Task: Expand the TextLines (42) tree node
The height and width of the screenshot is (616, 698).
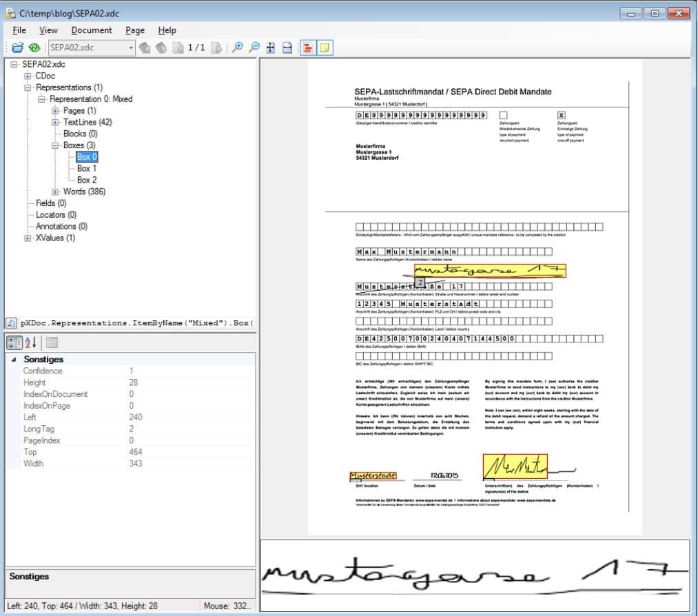Action: coord(56,122)
